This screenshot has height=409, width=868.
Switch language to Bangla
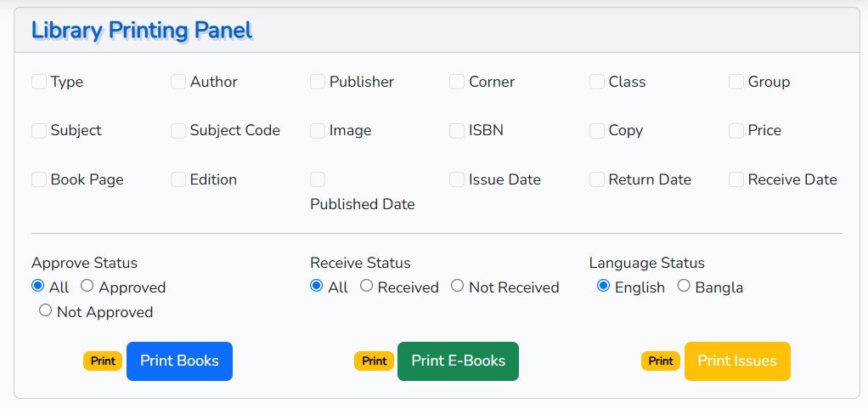(685, 286)
